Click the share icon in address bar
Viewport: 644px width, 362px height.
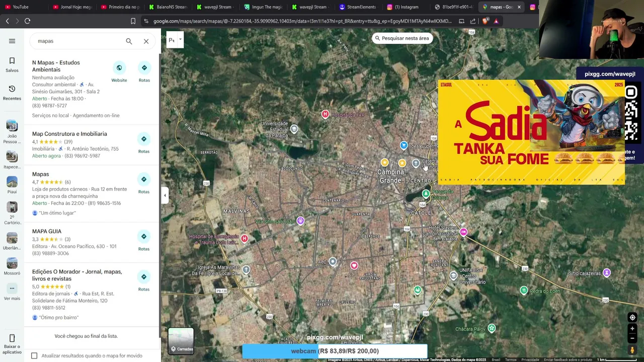point(473,21)
